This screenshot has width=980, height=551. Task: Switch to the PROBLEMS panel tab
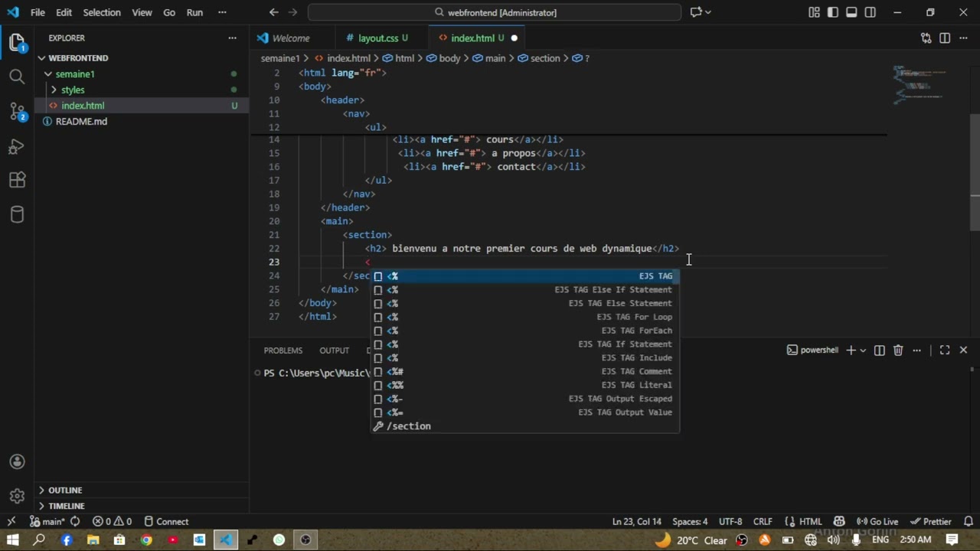(283, 350)
